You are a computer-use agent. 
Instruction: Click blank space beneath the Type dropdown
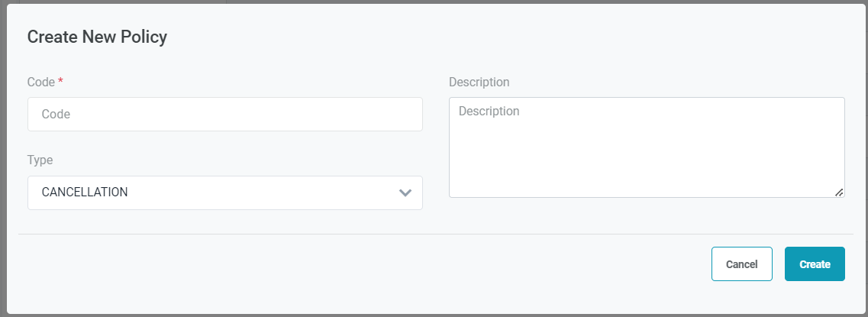pos(224,222)
